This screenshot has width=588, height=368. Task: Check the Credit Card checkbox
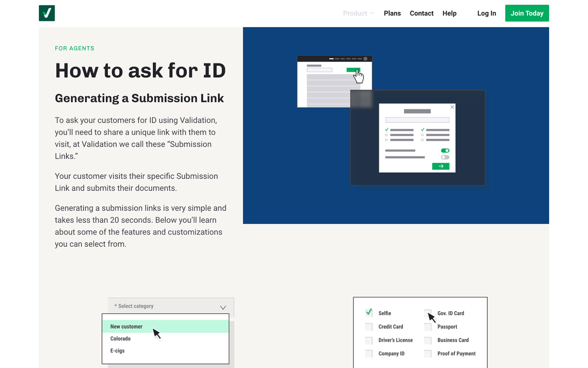click(x=369, y=327)
